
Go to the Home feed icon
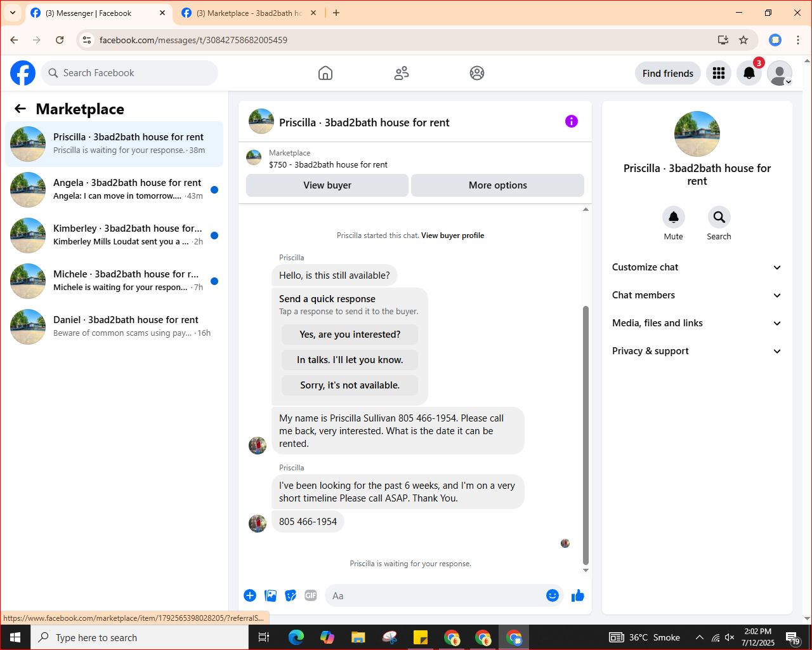coord(325,73)
